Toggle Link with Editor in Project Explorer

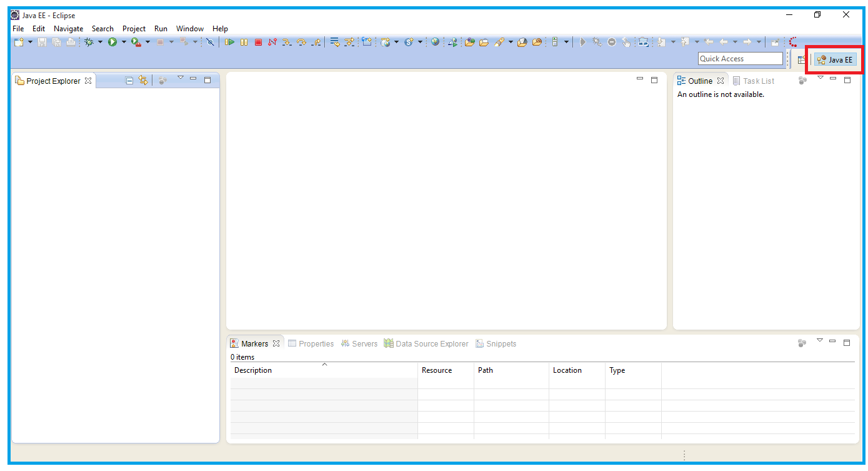143,81
